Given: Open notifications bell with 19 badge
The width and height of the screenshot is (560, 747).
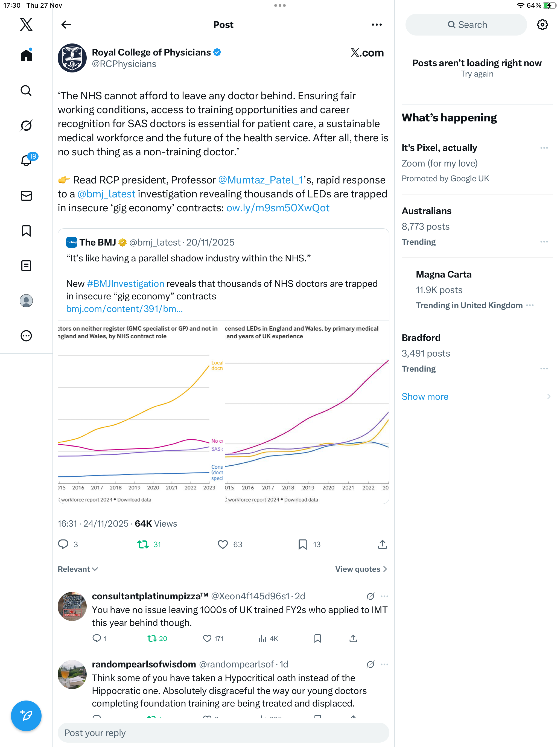Looking at the screenshot, I should pos(26,161).
